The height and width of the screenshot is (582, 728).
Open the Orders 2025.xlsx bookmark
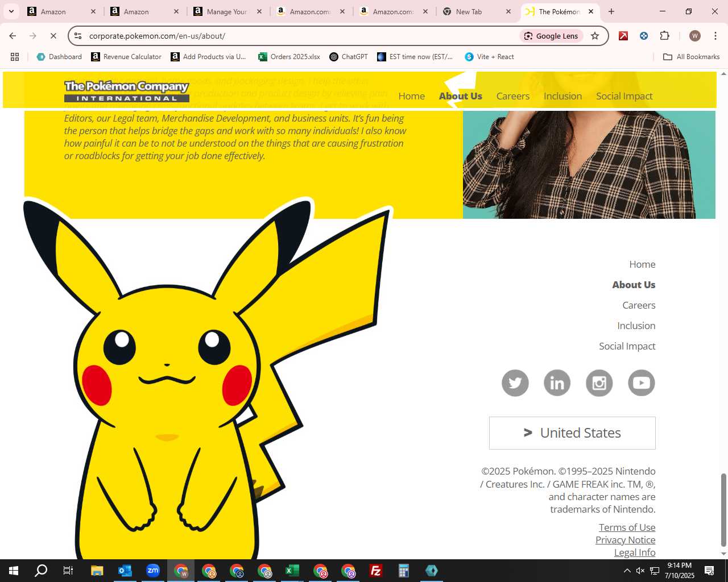289,57
